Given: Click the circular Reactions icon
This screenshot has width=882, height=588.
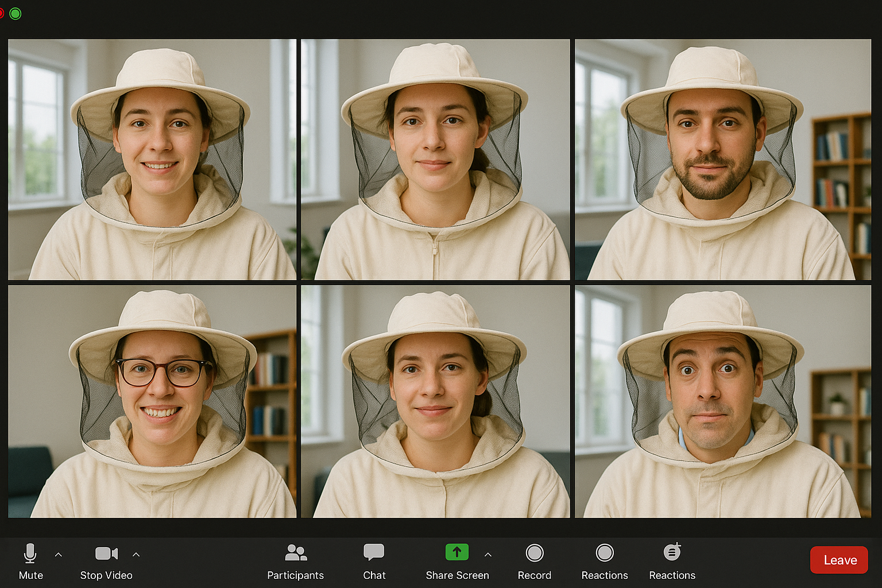Looking at the screenshot, I should click(x=605, y=553).
